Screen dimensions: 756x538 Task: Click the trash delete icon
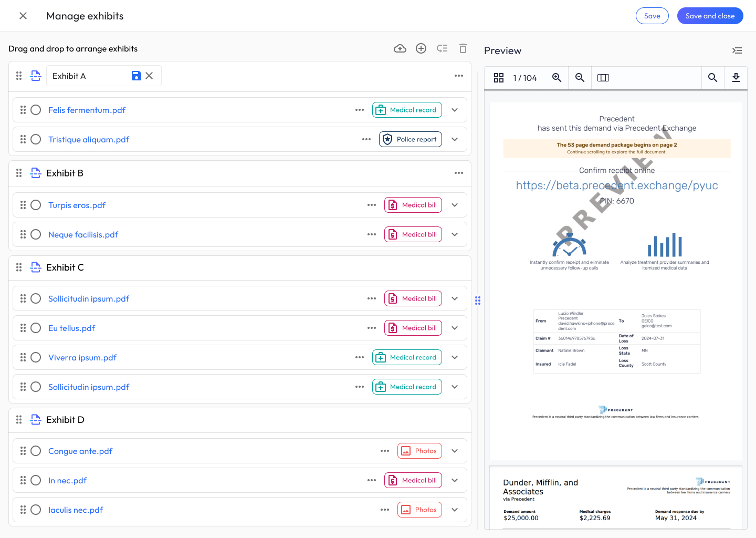point(463,48)
